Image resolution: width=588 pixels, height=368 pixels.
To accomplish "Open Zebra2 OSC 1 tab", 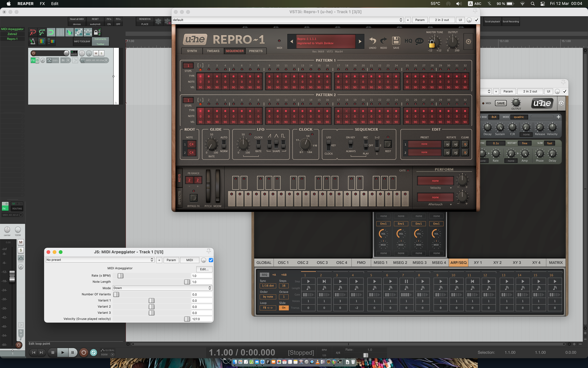I will coord(283,263).
